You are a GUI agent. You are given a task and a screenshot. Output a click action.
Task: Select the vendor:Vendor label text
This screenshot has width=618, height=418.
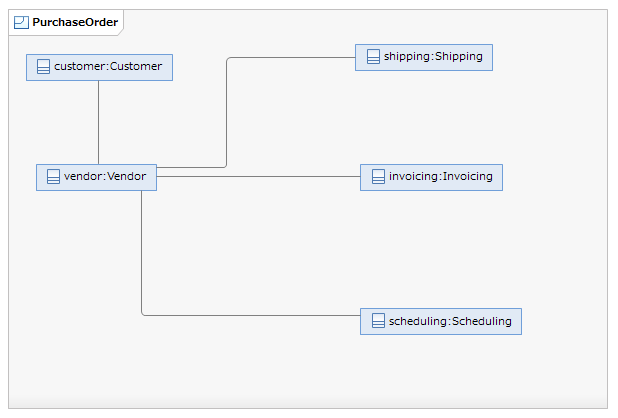(105, 177)
